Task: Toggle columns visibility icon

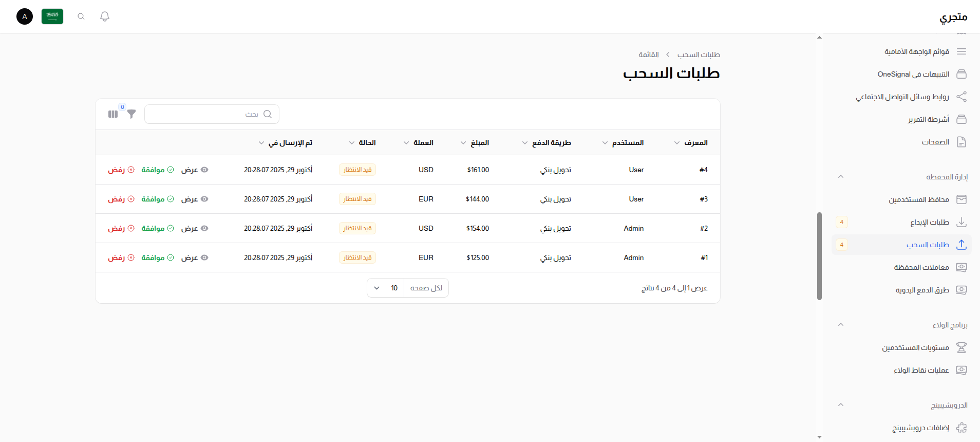Action: coord(113,114)
